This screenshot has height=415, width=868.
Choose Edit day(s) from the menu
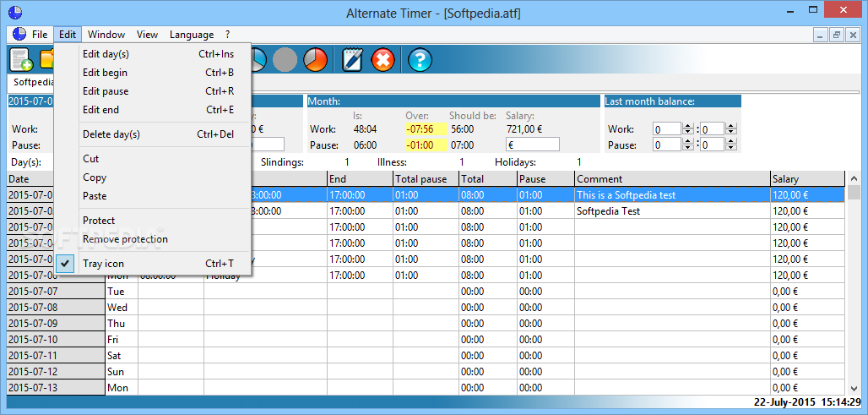click(154, 54)
